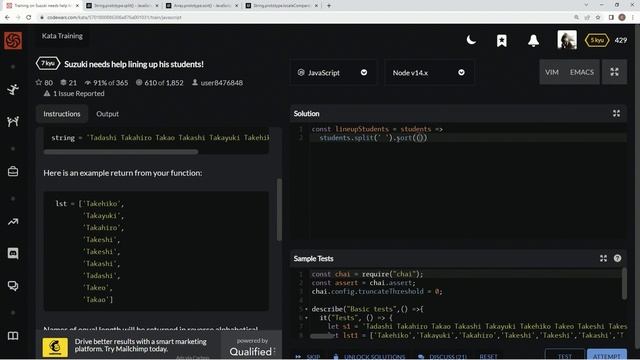Click the Sample Tests vertical scrollbar
Image resolution: width=640 pixels, height=360 pixels.
tap(624, 284)
